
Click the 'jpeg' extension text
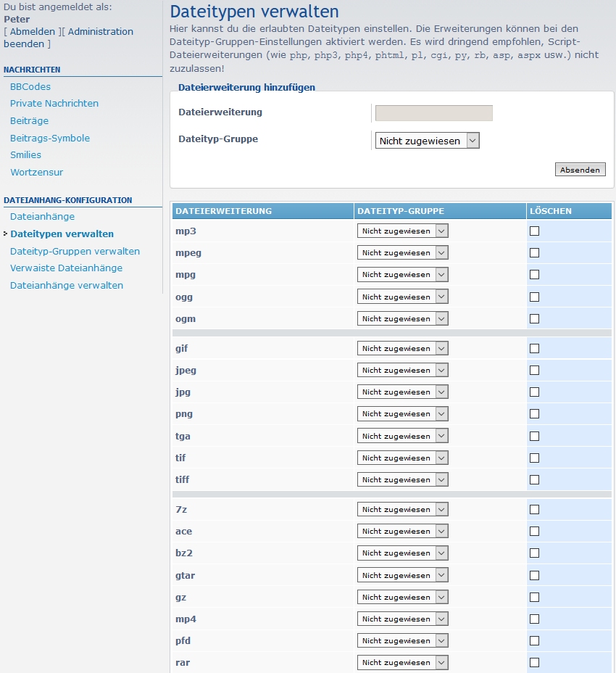tap(186, 370)
